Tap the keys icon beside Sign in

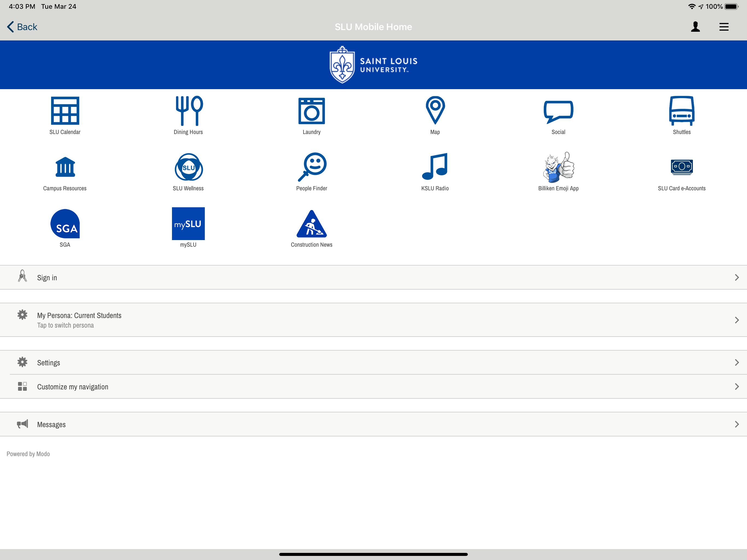click(x=22, y=276)
